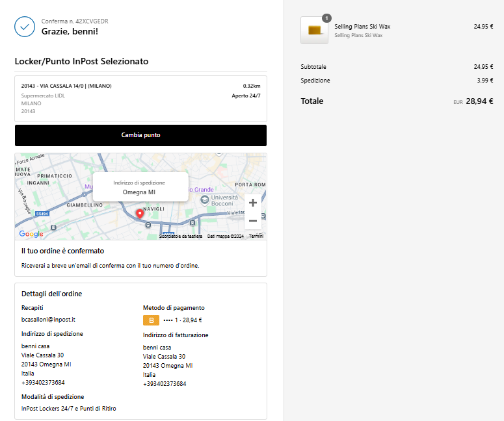Viewport: 504px width, 421px height.
Task: Click the SS494 road badge on map
Action: (x=42, y=214)
